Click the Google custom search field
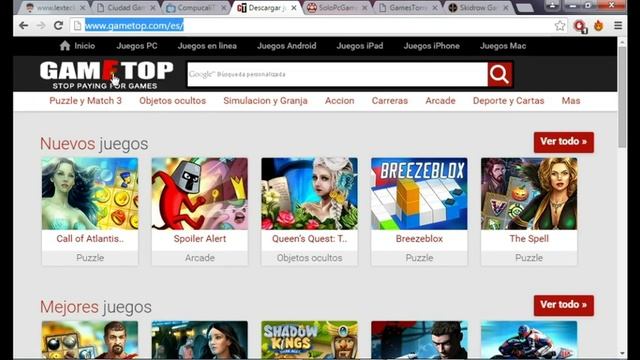 coord(337,74)
